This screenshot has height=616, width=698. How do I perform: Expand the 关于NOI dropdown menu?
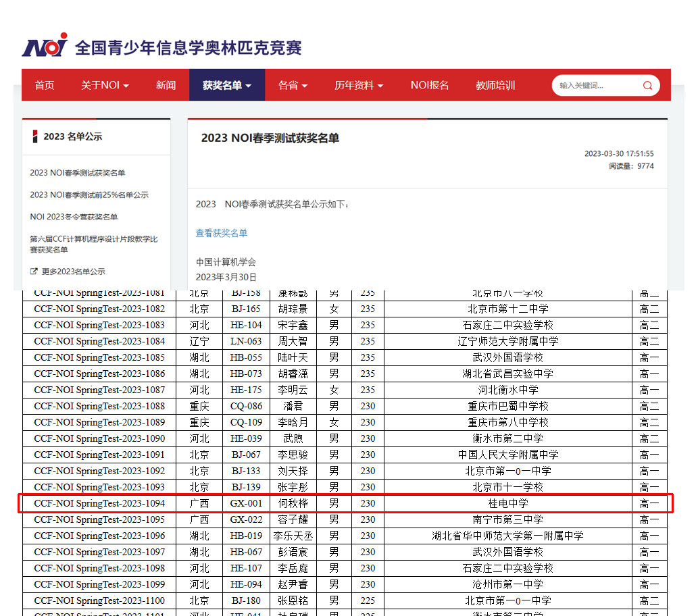coord(105,85)
